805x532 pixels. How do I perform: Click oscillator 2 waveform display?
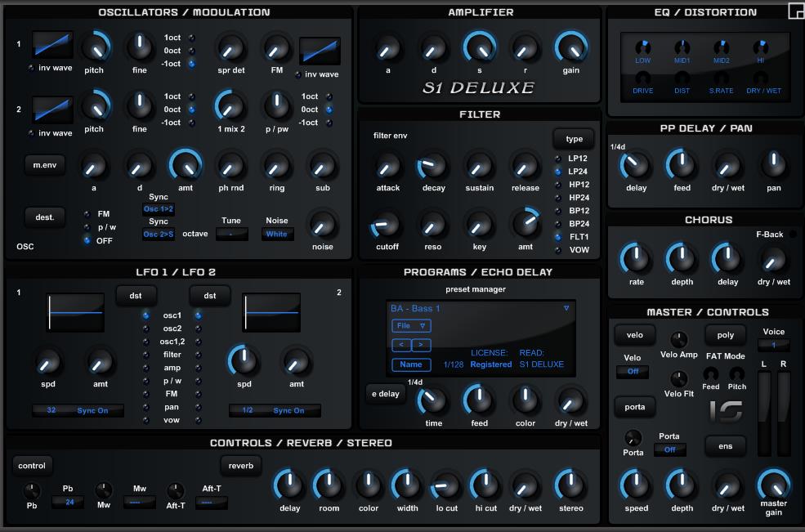[x=52, y=110]
